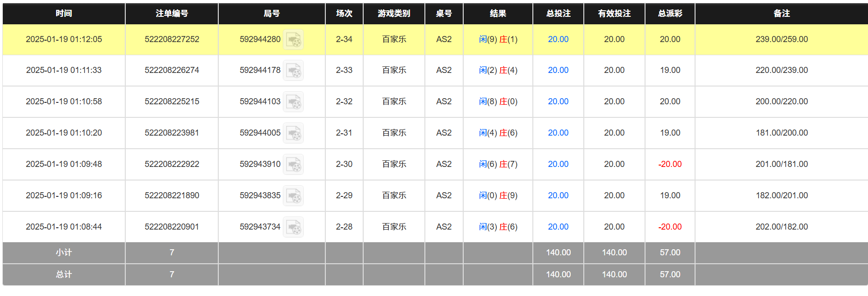
Task: View replay icon for round 592943835
Action: (294, 196)
